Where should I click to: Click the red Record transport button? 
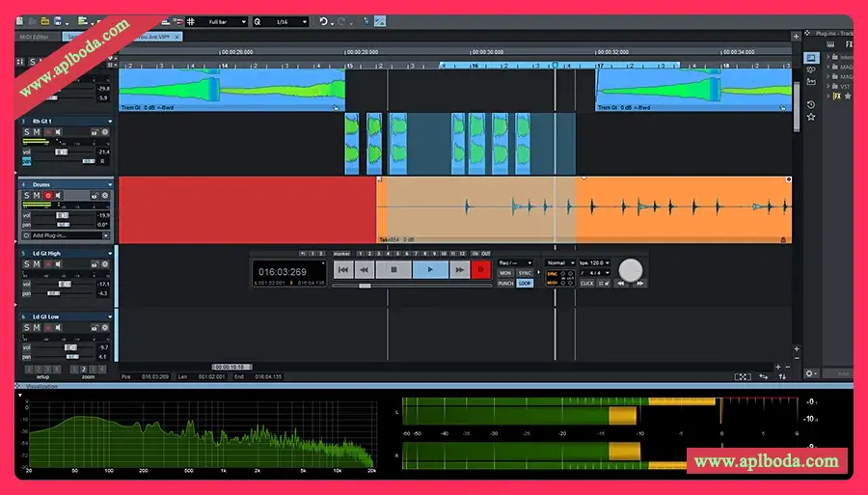tap(481, 271)
